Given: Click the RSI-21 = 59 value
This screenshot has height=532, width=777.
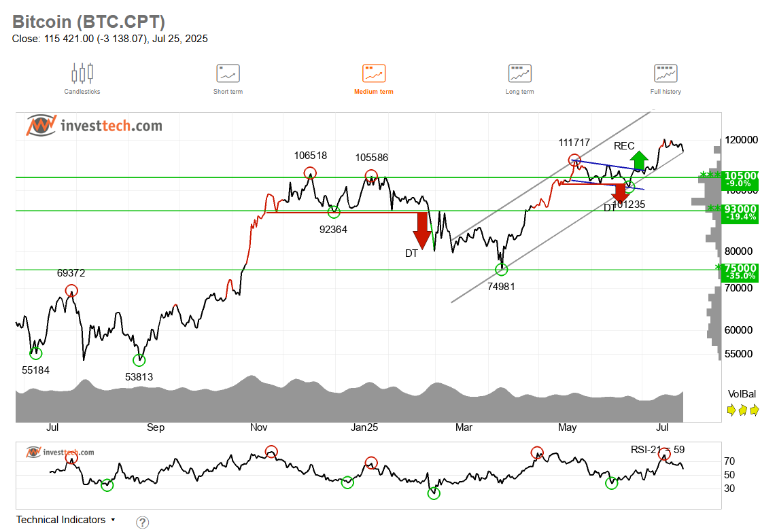Looking at the screenshot, I should [657, 450].
